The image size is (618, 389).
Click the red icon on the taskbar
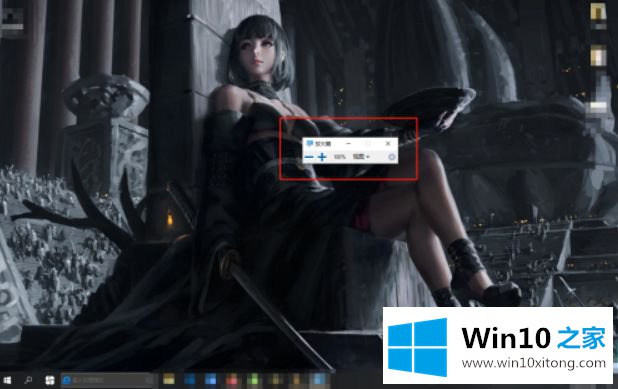(x=232, y=380)
